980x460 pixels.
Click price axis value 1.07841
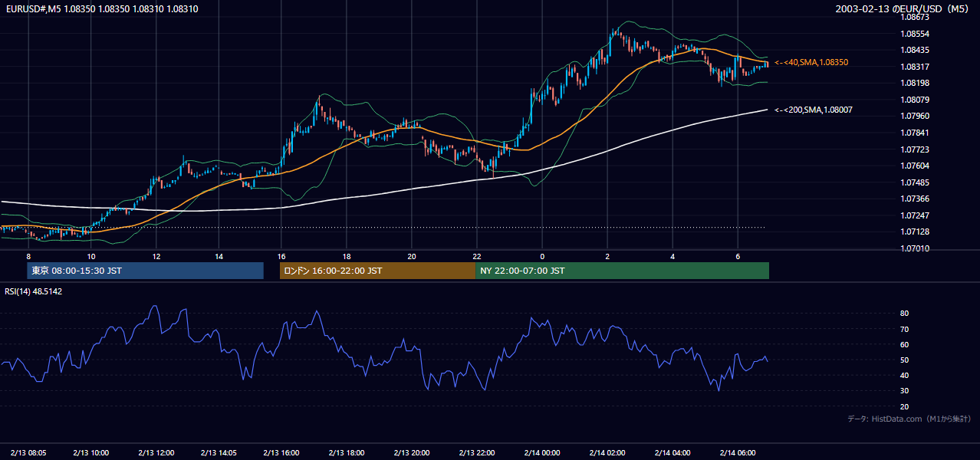[914, 133]
